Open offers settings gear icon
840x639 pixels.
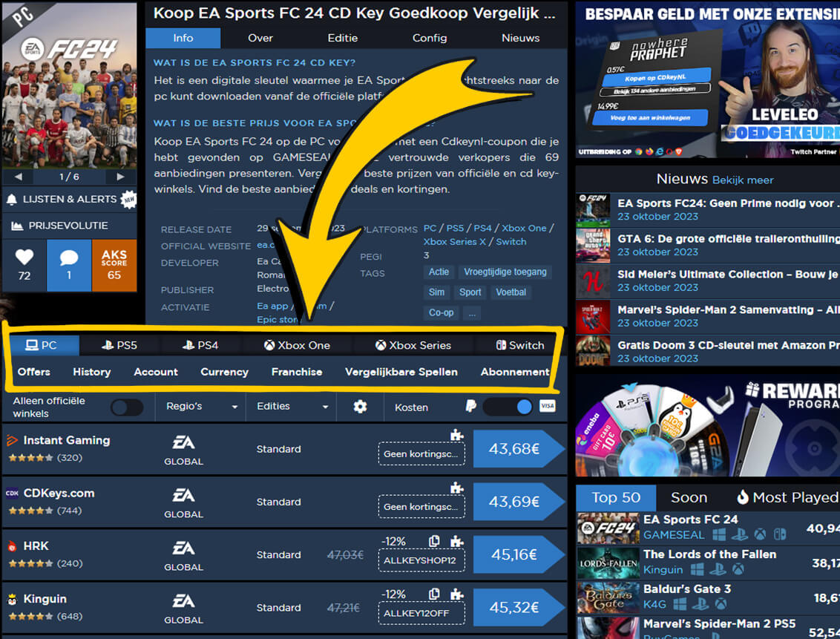pos(360,407)
